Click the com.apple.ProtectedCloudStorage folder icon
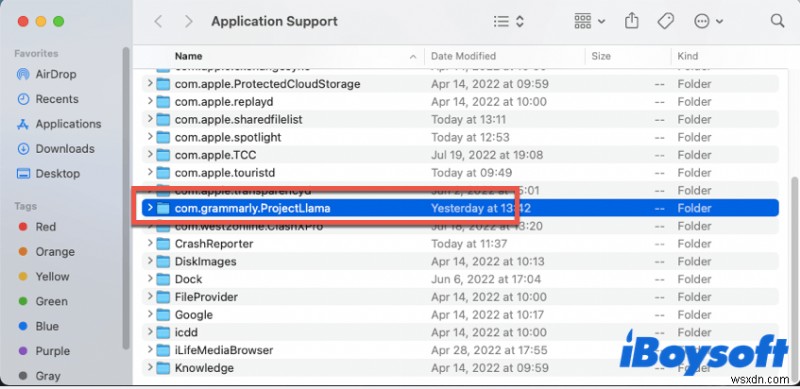800x389 pixels. click(163, 84)
